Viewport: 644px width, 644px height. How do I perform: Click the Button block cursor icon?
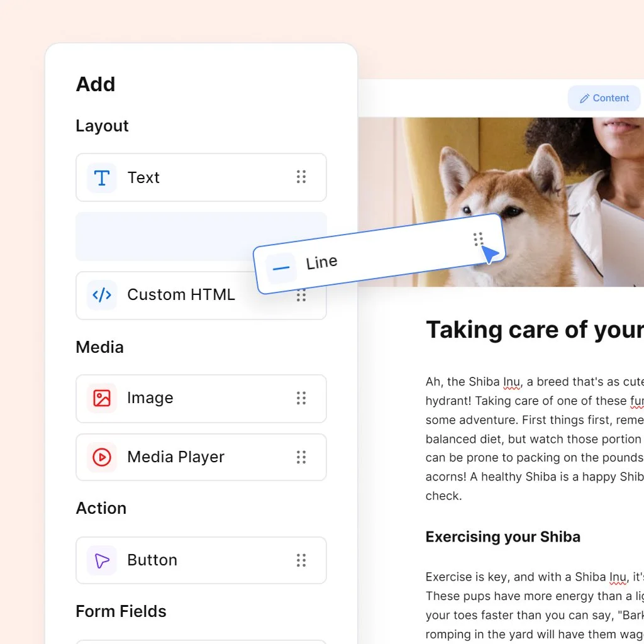pyautogui.click(x=101, y=560)
